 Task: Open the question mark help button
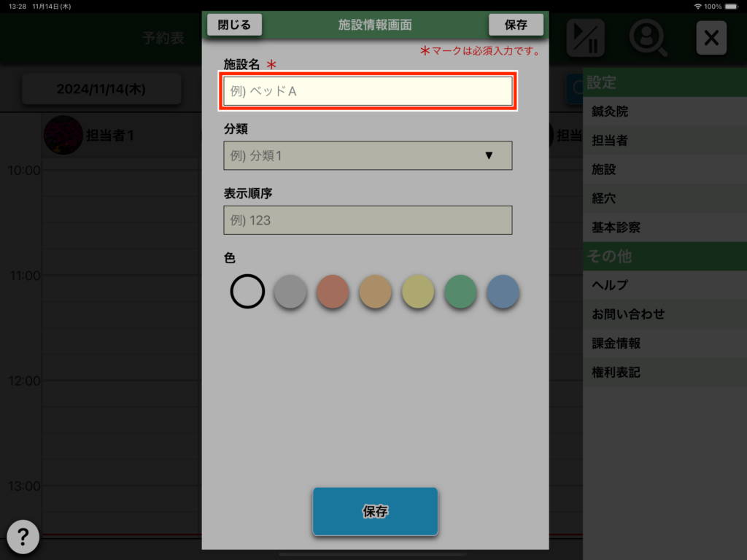[x=23, y=537]
